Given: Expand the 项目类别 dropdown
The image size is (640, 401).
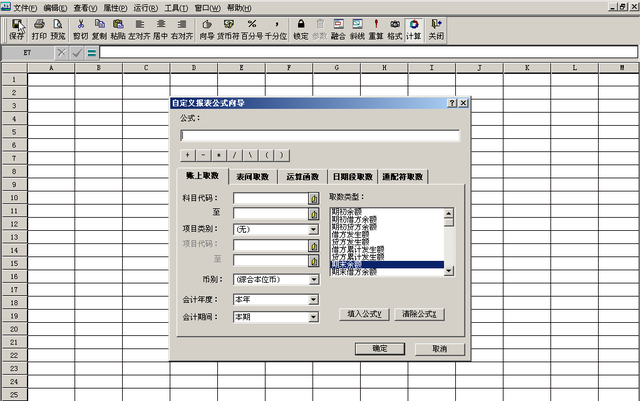Looking at the screenshot, I should point(313,229).
